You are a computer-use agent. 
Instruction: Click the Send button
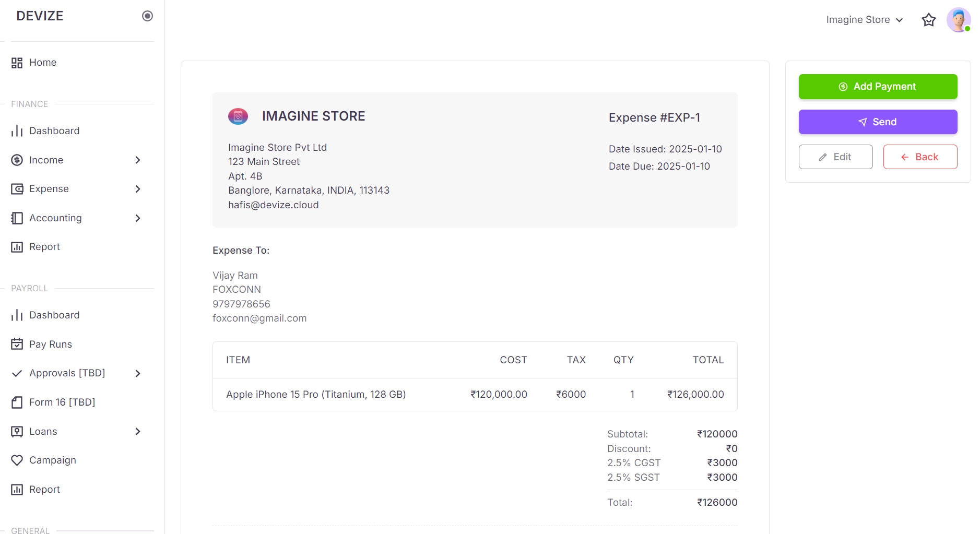point(878,122)
